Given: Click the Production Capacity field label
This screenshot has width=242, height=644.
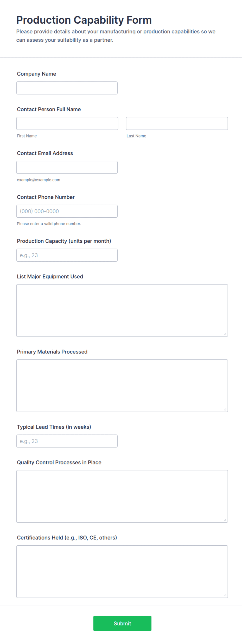Looking at the screenshot, I should click(x=64, y=241).
